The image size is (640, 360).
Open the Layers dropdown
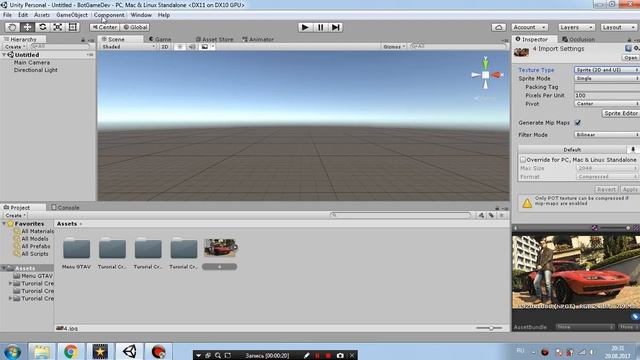click(x=576, y=27)
